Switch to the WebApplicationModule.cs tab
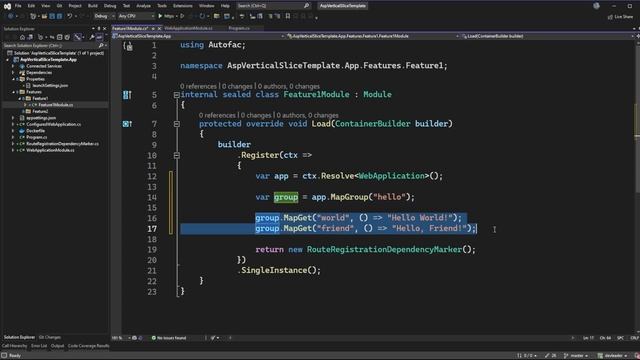The image size is (640, 360). (x=188, y=28)
